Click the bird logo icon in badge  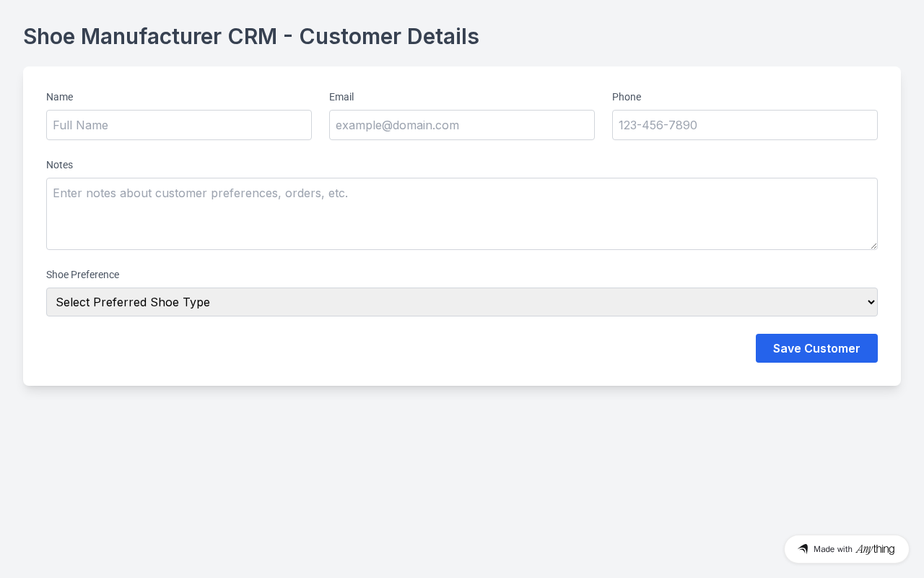tap(803, 549)
